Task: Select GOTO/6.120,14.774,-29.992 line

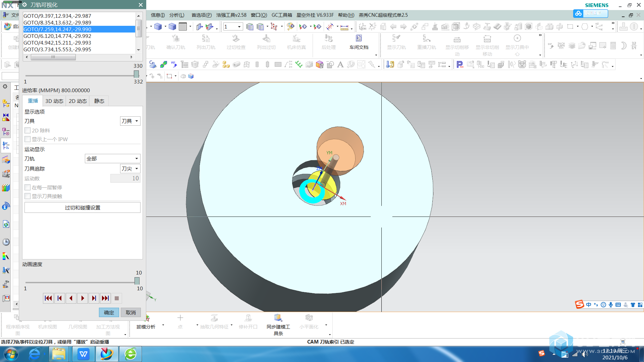Action: coord(79,36)
